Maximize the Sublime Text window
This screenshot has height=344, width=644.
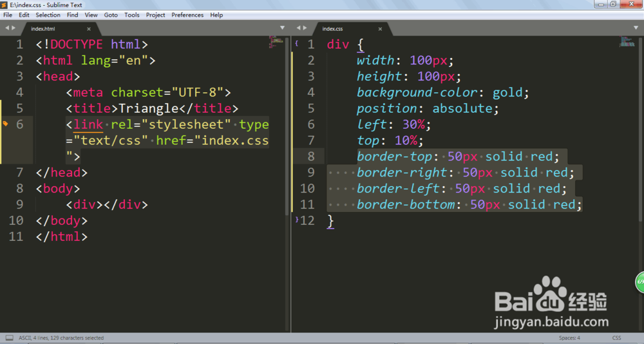(x=613, y=4)
